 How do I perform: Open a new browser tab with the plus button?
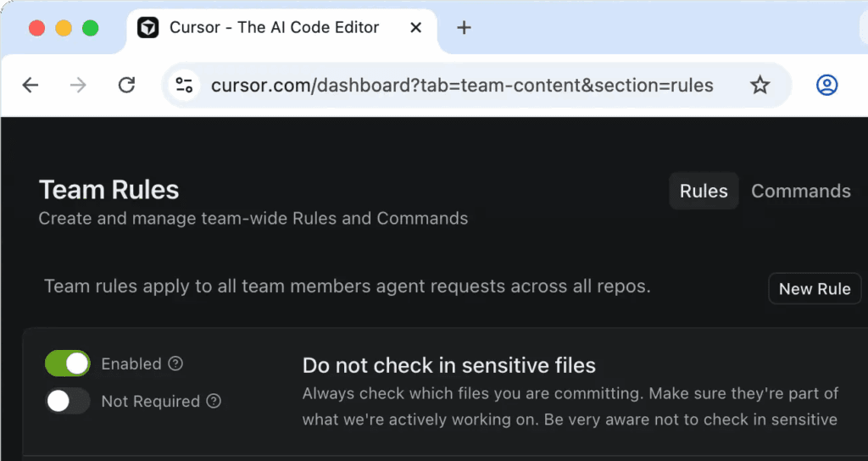[x=464, y=28]
